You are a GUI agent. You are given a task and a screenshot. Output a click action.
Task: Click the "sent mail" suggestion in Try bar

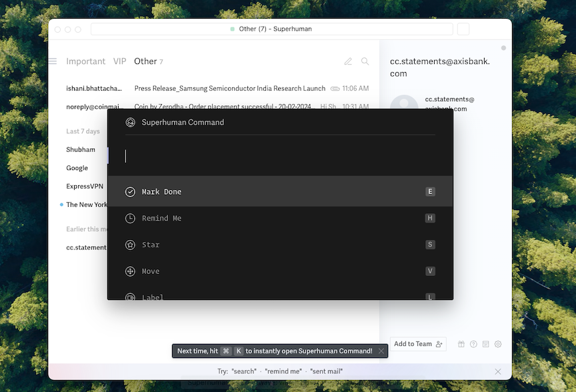coord(327,371)
